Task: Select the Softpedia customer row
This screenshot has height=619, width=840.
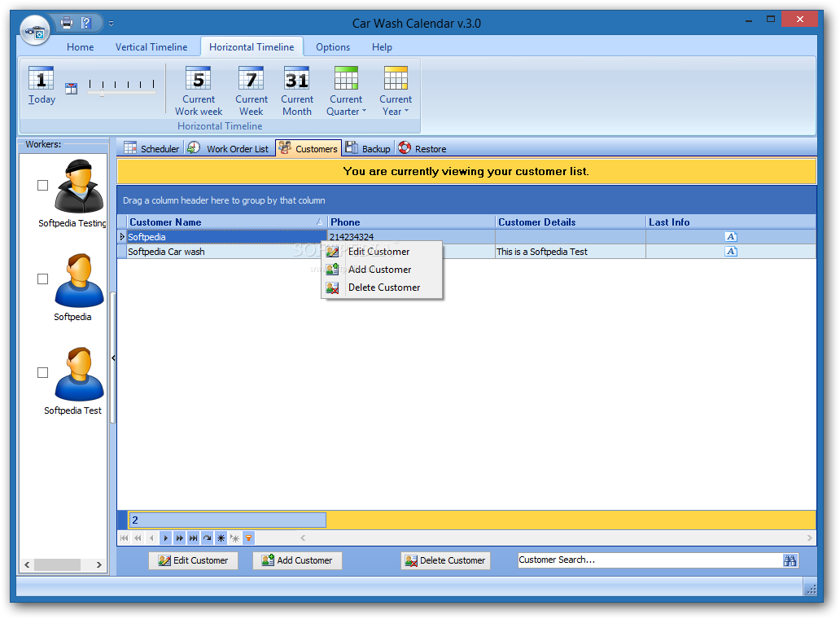Action: click(466, 237)
